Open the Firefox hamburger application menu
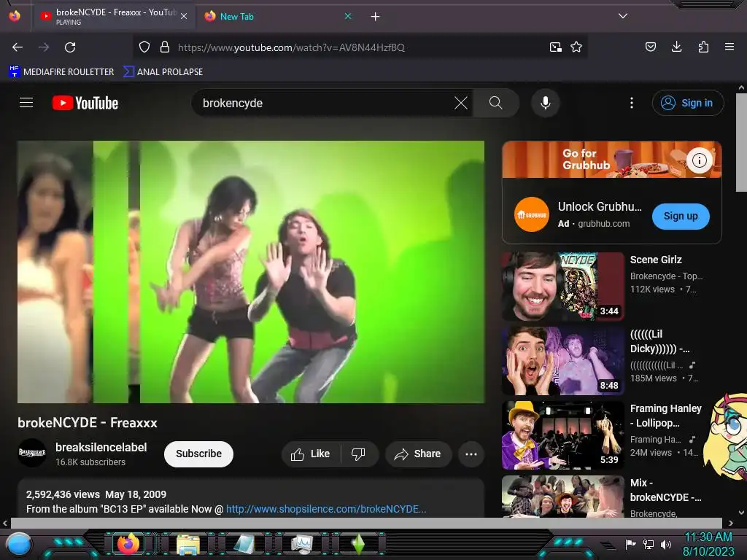 point(729,47)
